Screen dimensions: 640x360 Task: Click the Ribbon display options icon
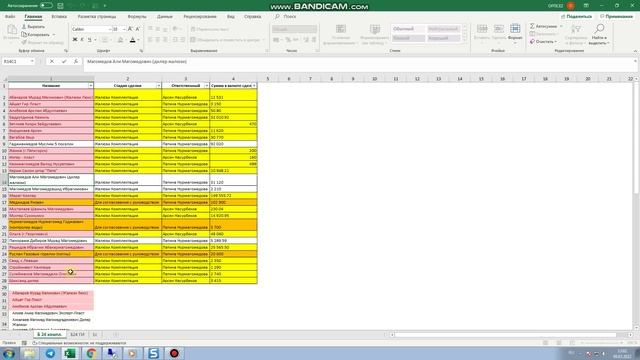586,6
